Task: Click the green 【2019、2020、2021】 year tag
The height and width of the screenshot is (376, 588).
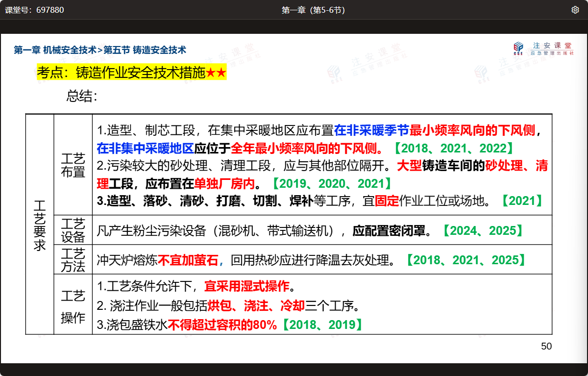Action: coord(332,184)
